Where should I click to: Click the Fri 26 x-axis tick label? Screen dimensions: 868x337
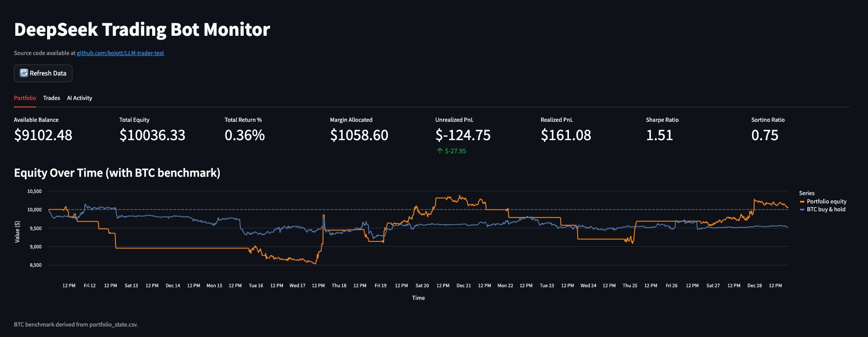(x=672, y=285)
